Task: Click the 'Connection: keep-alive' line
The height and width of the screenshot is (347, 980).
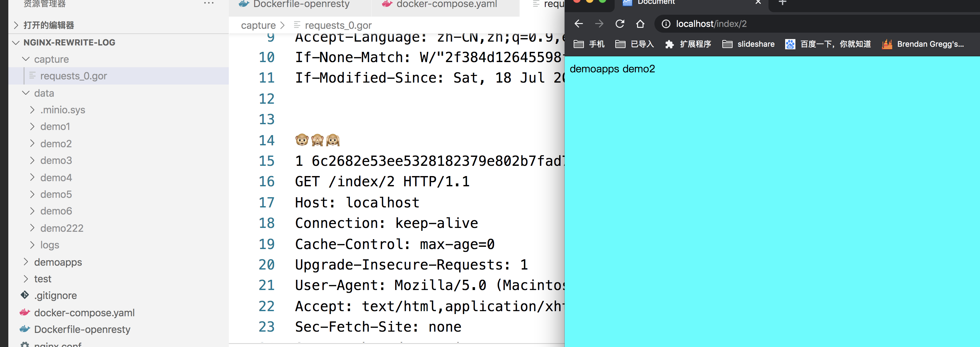Action: coord(386,223)
